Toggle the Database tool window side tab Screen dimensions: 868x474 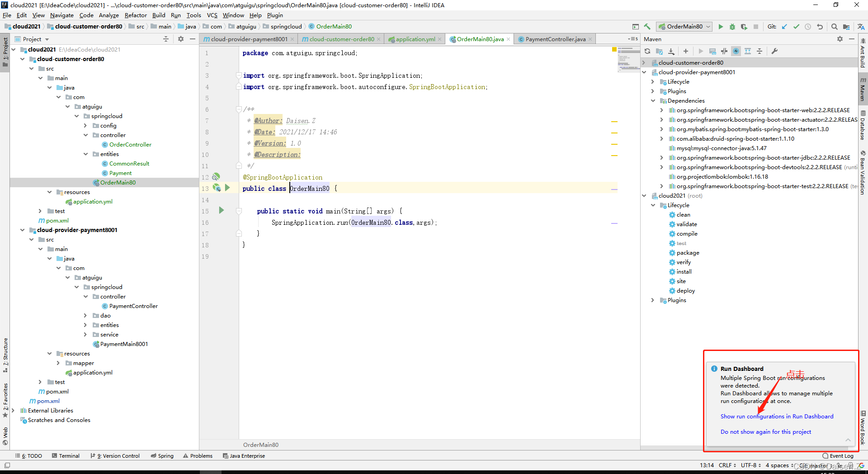(863, 125)
